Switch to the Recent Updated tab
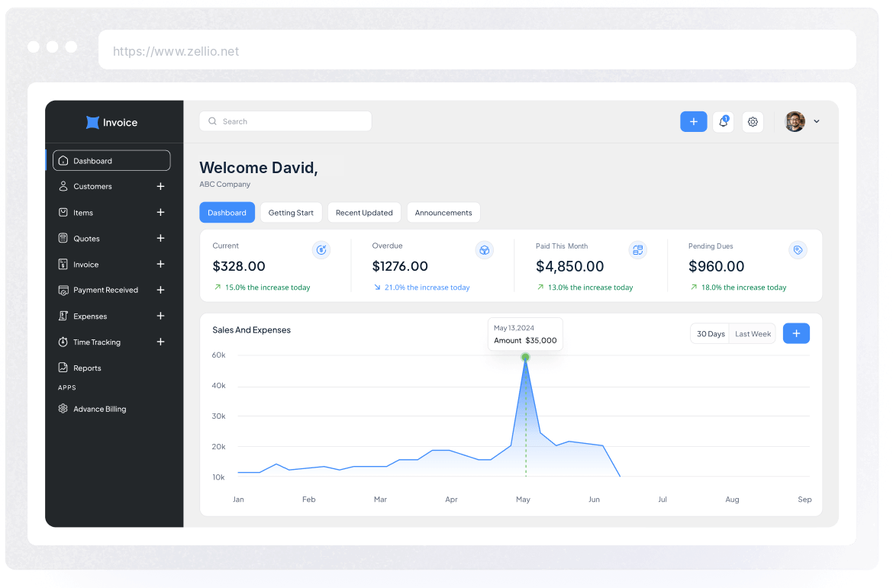Image resolution: width=893 pixels, height=588 pixels. [365, 212]
